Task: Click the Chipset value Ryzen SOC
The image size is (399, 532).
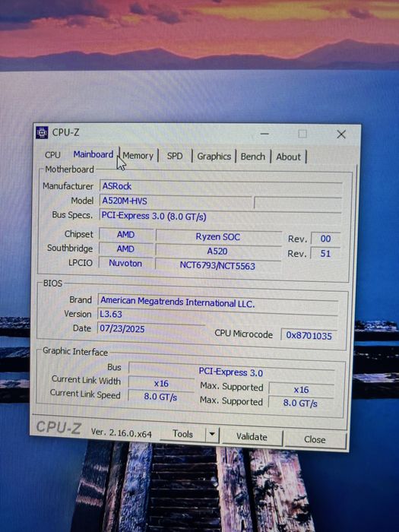Action: tap(218, 237)
